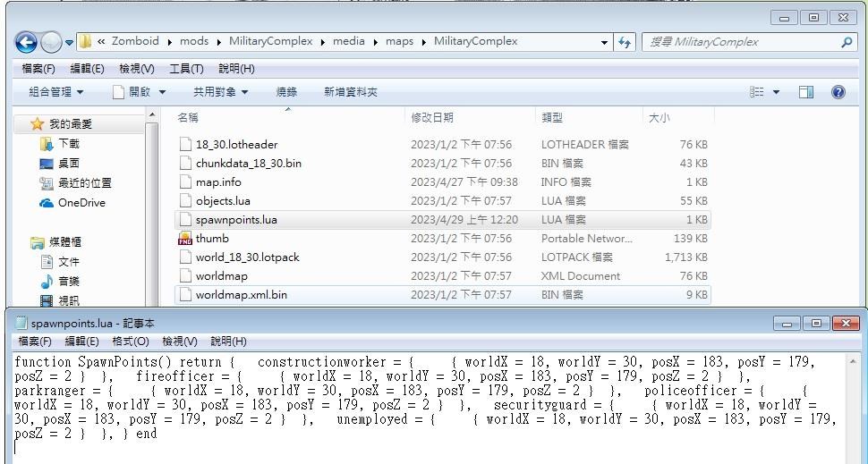The height and width of the screenshot is (464, 868).
Task: Select mods in the address breadcrumb
Action: 194,41
